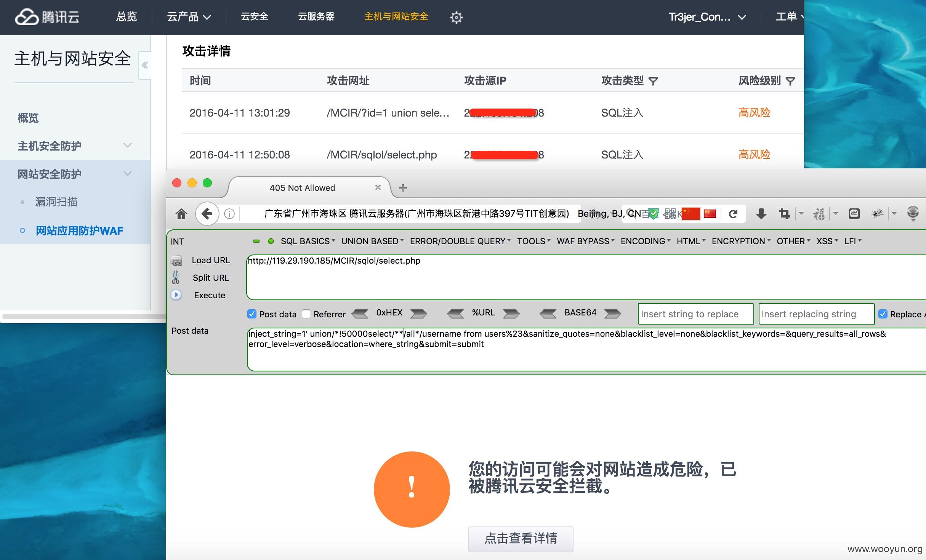The height and width of the screenshot is (560, 926).
Task: Open the Tr3jer_Con account dropdown
Action: pos(707,17)
